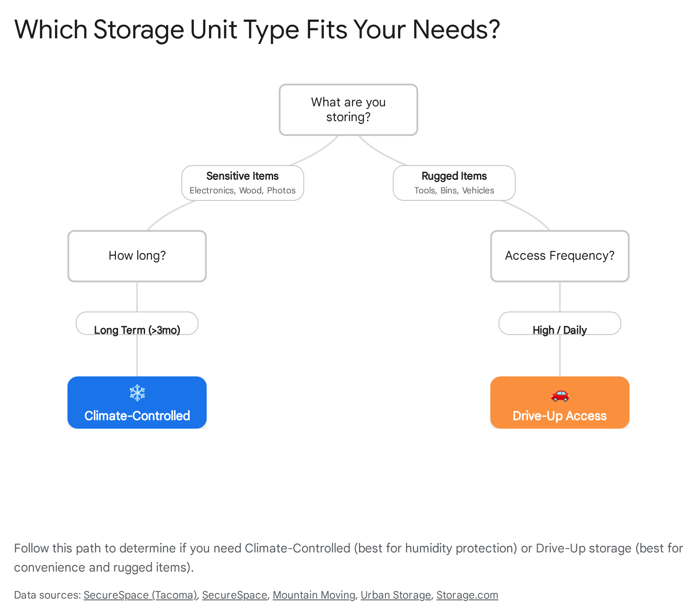This screenshot has height=616, width=697.
Task: Click the red car icon
Action: tap(560, 395)
